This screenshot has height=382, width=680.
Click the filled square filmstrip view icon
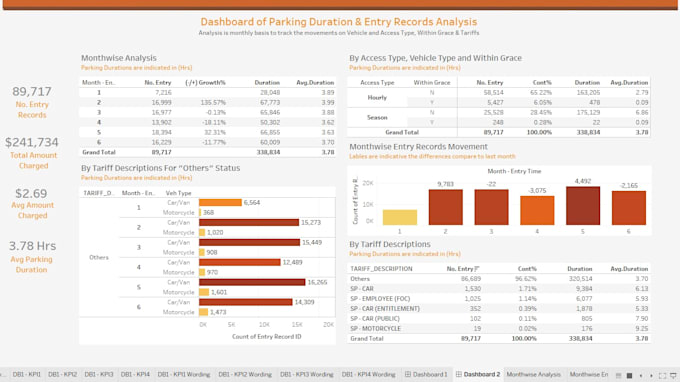[630, 375]
